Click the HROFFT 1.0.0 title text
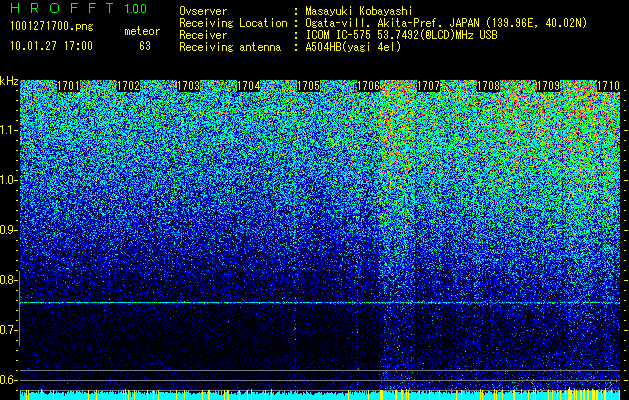Screen dimensions: 629x400 coord(78,8)
